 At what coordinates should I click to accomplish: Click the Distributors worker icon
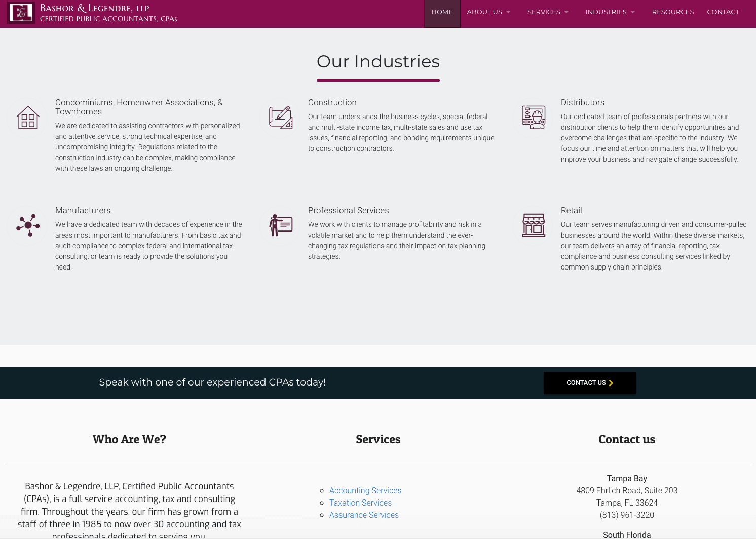click(x=534, y=118)
